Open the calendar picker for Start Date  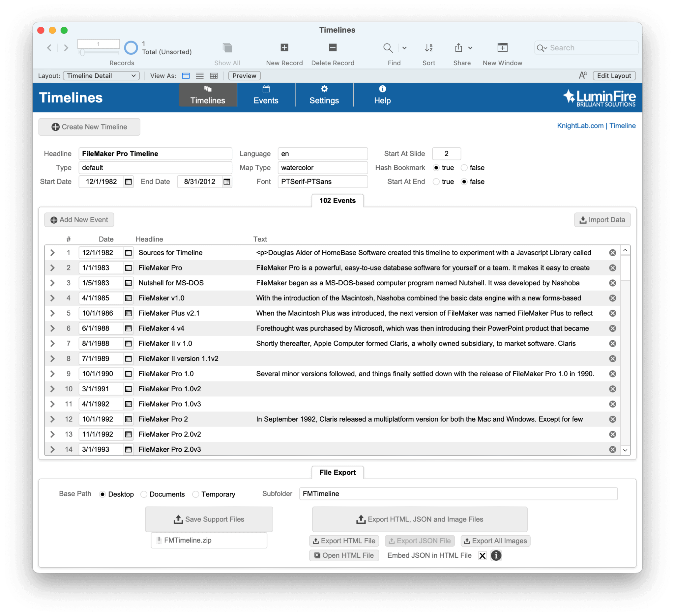tap(129, 182)
